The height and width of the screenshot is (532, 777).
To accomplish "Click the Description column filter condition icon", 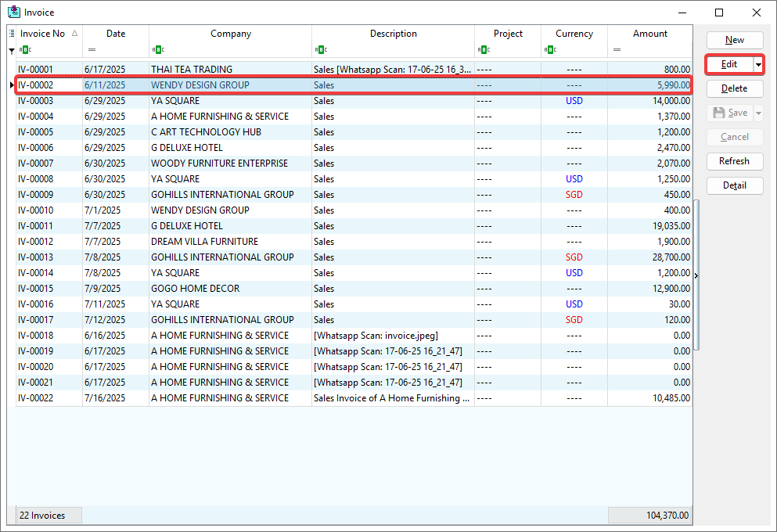I will tap(320, 50).
